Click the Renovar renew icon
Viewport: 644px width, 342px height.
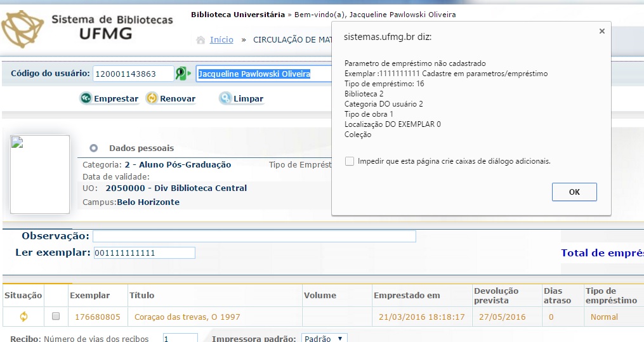(152, 98)
